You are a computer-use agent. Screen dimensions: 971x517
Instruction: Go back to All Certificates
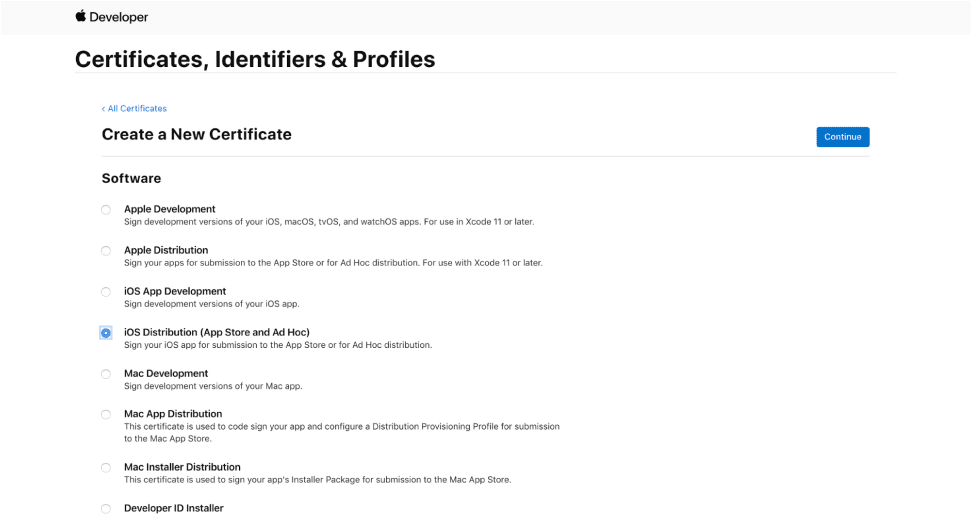coord(134,108)
